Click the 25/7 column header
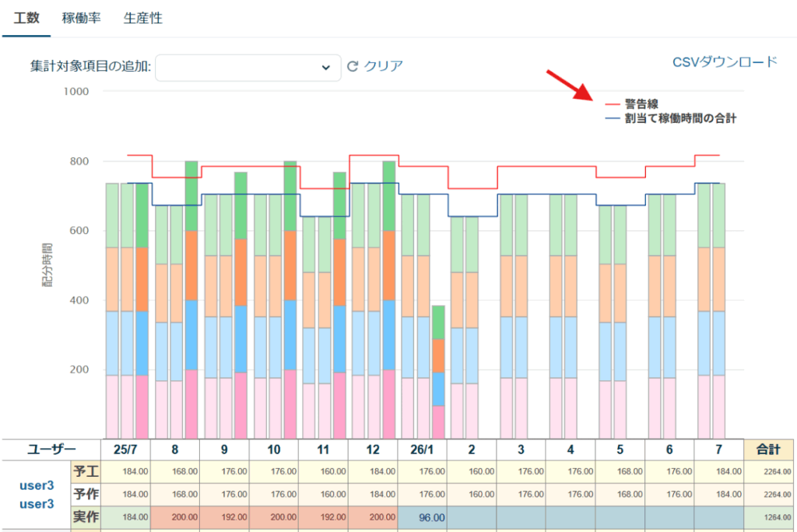 [125, 450]
